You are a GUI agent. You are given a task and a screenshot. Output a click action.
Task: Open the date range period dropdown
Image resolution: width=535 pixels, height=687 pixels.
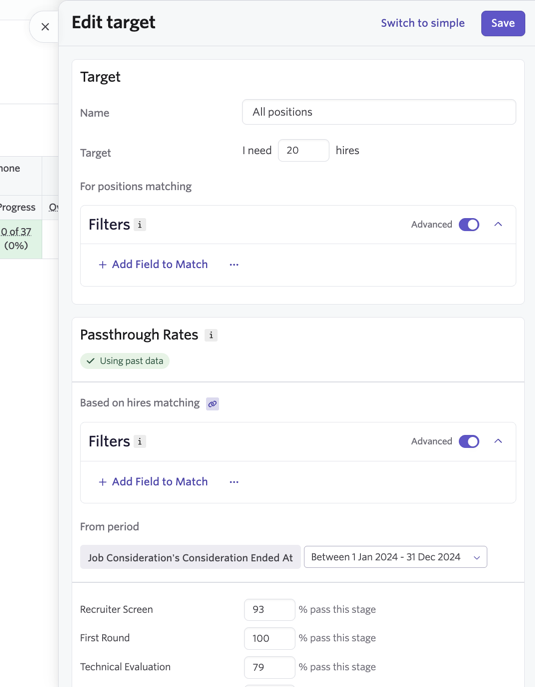pyautogui.click(x=395, y=557)
